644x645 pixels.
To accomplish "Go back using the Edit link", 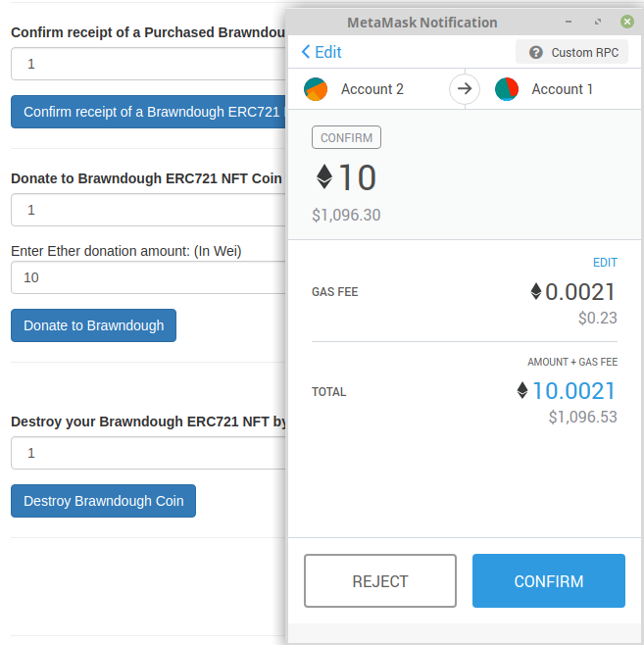I will coord(322,52).
